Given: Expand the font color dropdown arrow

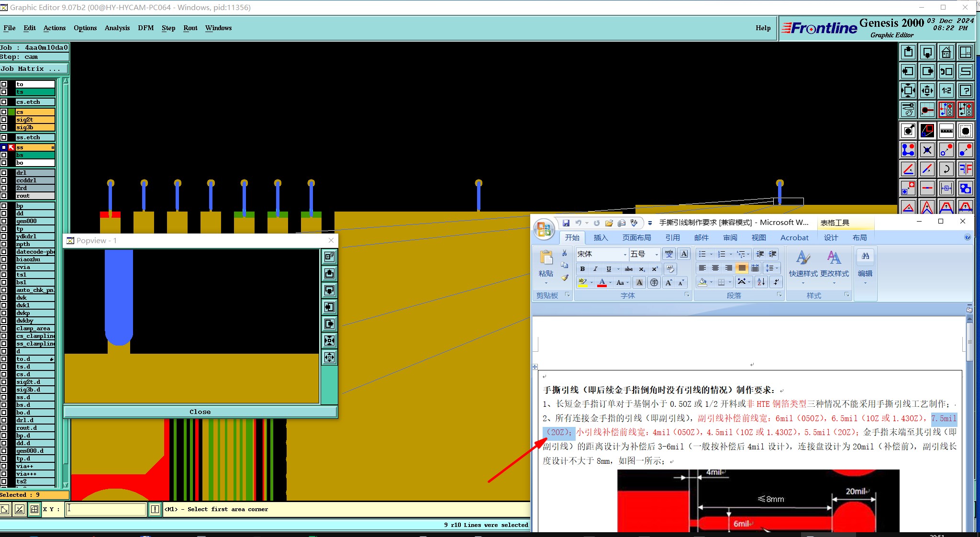Looking at the screenshot, I should [x=610, y=283].
